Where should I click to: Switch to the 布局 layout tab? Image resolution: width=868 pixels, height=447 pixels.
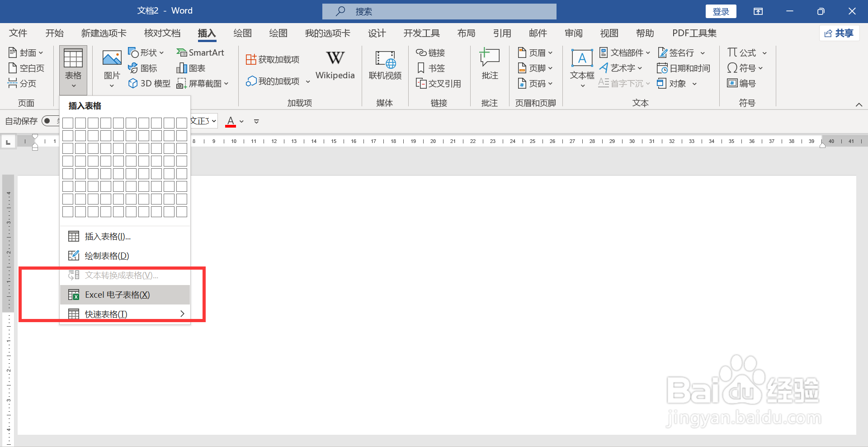coord(466,33)
